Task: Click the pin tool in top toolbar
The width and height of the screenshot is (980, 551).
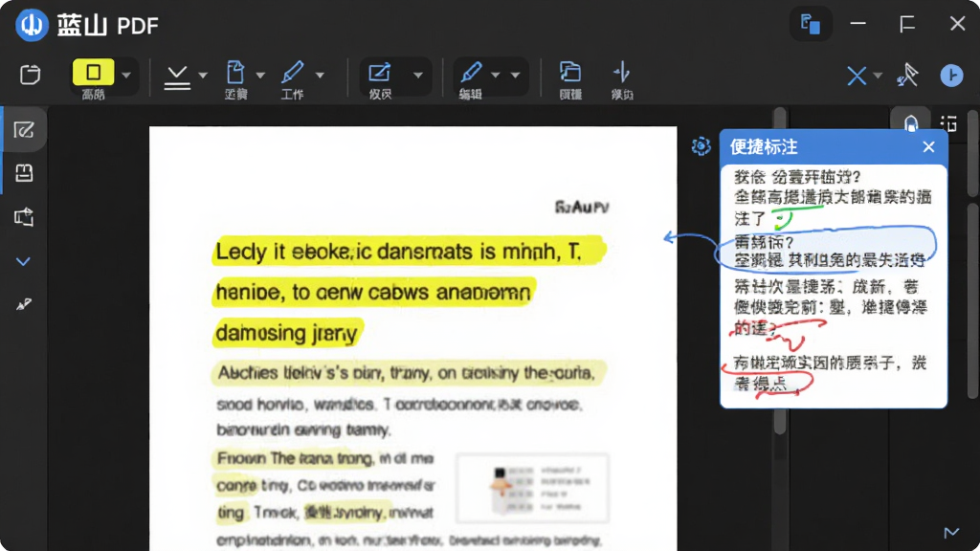Action: point(907,75)
